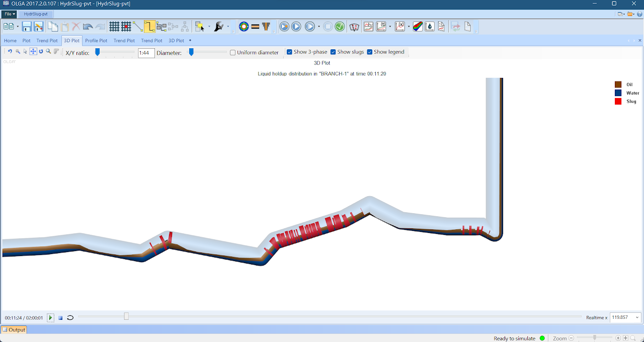644x342 pixels.
Task: Click the pointer tool in plot toolbar
Action: 25,51
